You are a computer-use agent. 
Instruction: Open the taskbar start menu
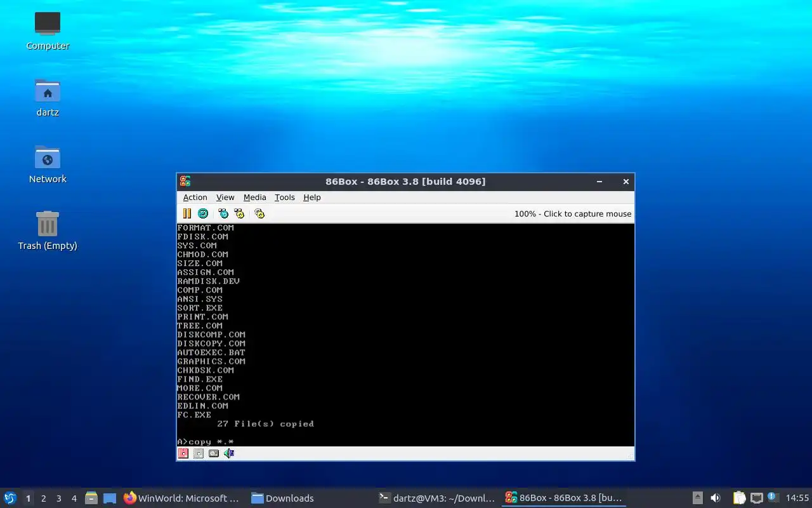[x=10, y=498]
